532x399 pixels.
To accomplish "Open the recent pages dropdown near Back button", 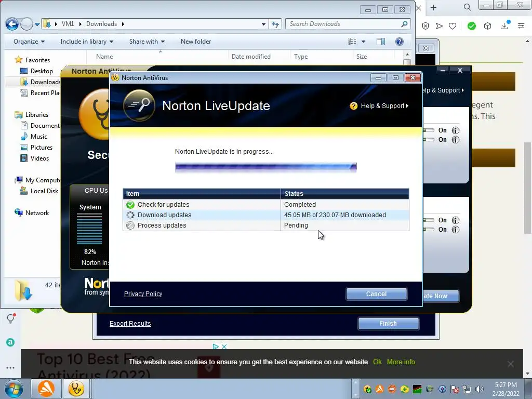I will pyautogui.click(x=37, y=24).
